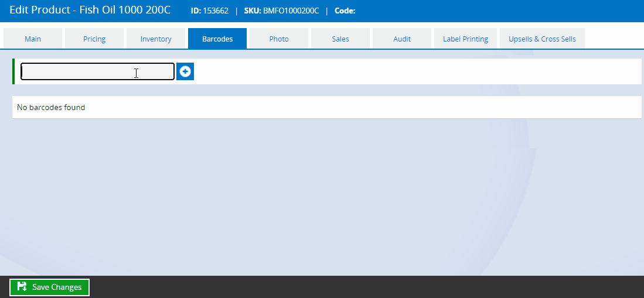Click the plus icon to add barcode
The height and width of the screenshot is (298, 644).
pos(185,71)
